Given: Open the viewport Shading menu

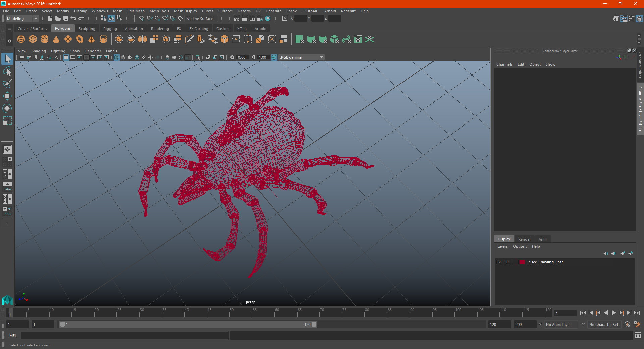Looking at the screenshot, I should click(x=39, y=51).
